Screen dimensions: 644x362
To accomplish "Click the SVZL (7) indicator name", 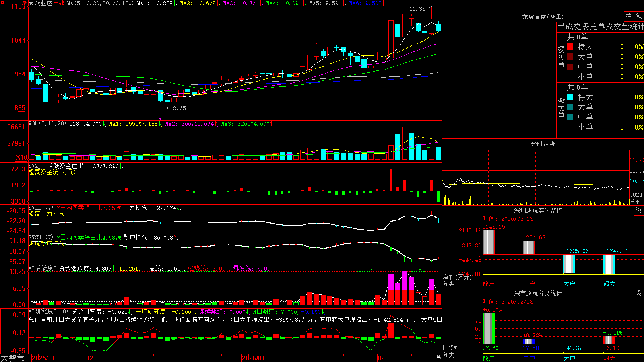I will point(41,208).
